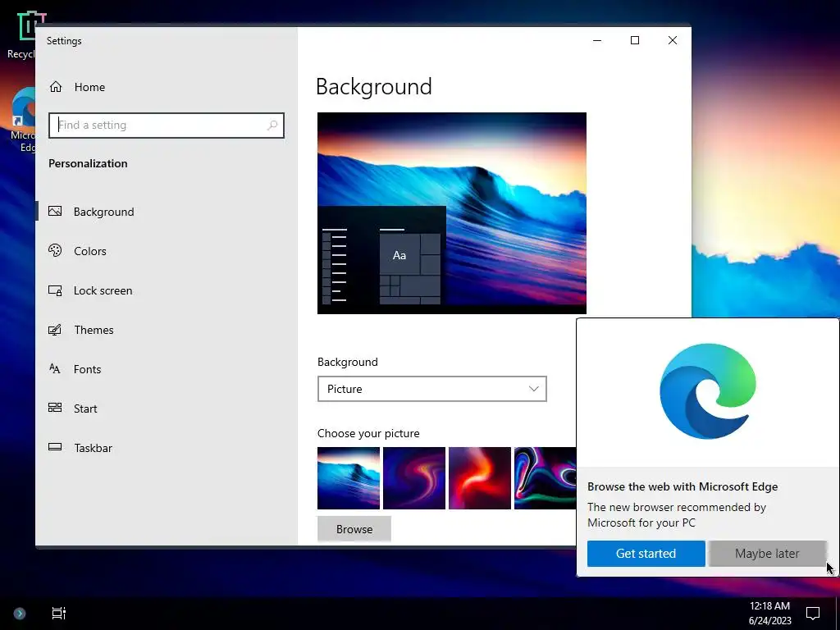
Task: Maximize the Settings window
Action: (x=635, y=40)
